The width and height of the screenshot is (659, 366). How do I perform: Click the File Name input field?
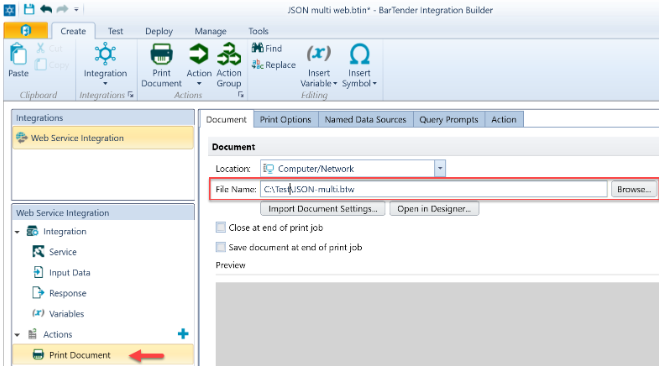click(x=433, y=189)
